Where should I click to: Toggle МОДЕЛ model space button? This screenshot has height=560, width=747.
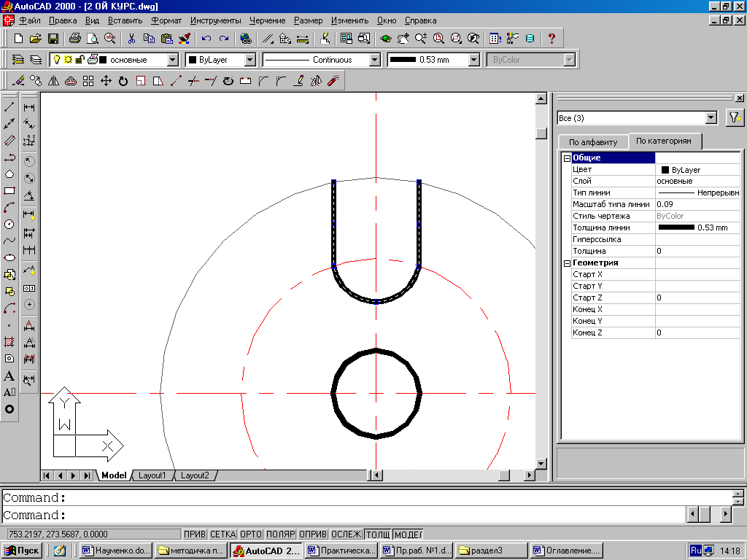point(409,534)
